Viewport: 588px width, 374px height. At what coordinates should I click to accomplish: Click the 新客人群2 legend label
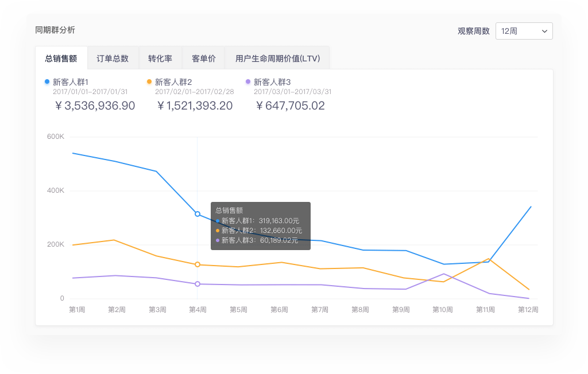[x=173, y=82]
